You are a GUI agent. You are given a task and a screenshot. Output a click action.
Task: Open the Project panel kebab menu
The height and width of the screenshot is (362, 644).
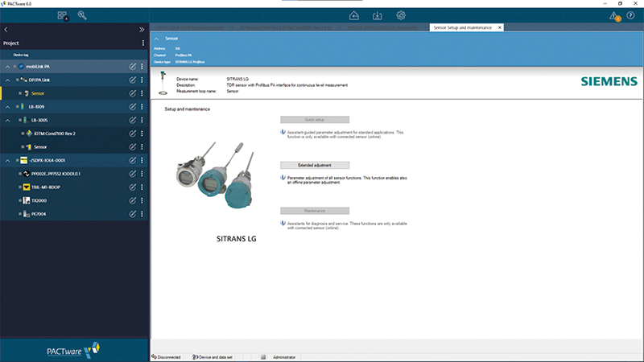[x=143, y=43]
